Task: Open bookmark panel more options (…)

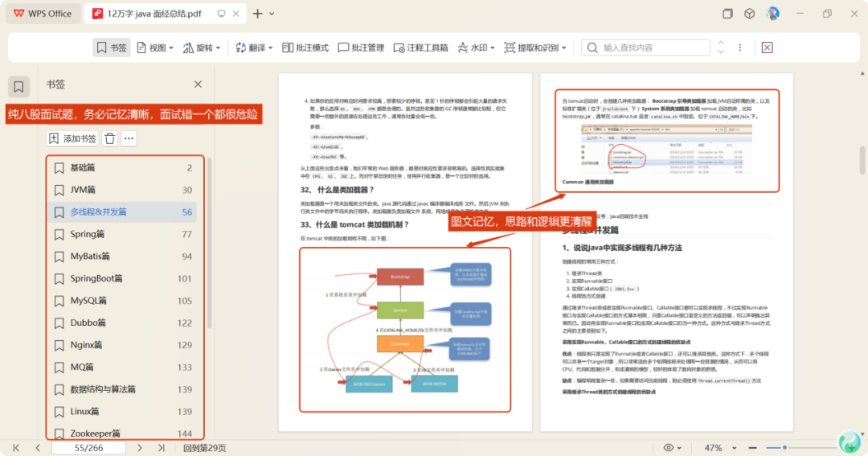Action: pos(129,138)
